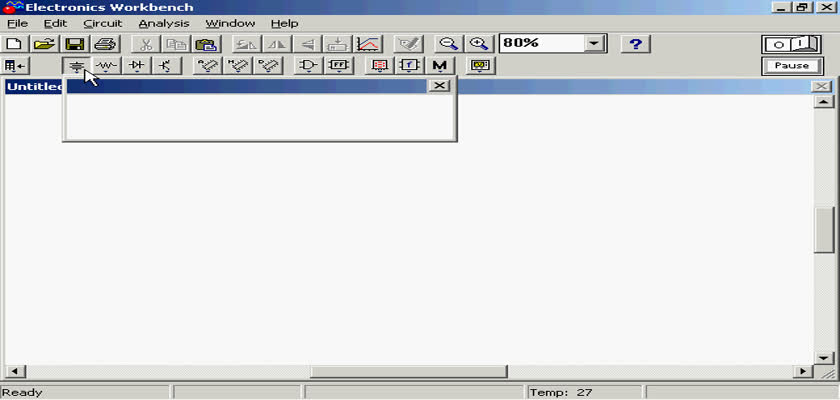Image resolution: width=840 pixels, height=400 pixels.
Task: Open the Sources parts bin
Action: click(x=77, y=66)
